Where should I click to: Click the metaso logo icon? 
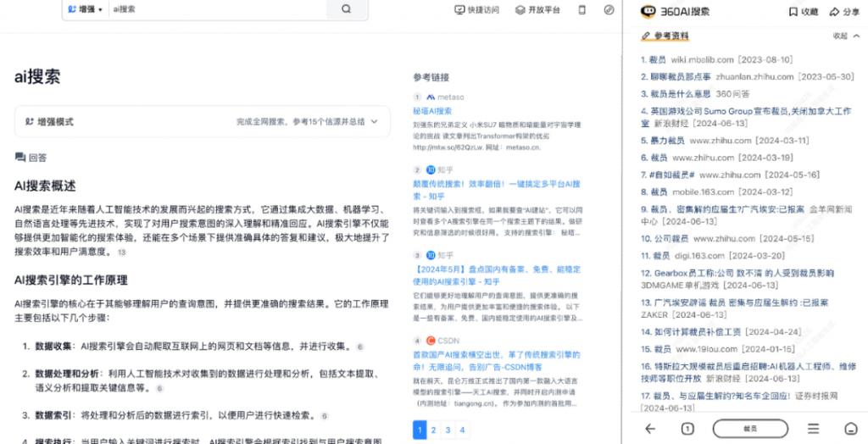pyautogui.click(x=431, y=97)
